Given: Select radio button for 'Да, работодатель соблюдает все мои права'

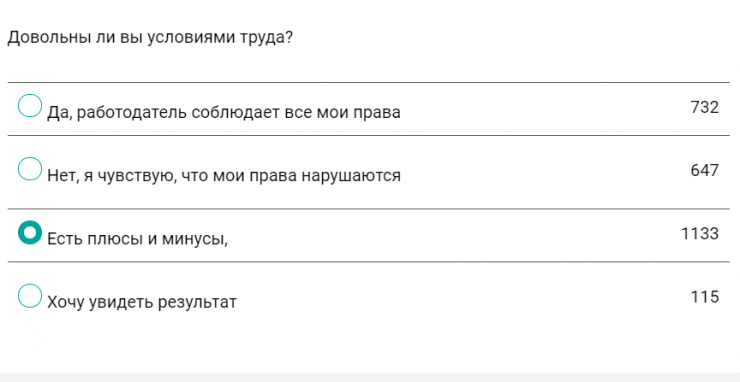Looking at the screenshot, I should pyautogui.click(x=30, y=105).
